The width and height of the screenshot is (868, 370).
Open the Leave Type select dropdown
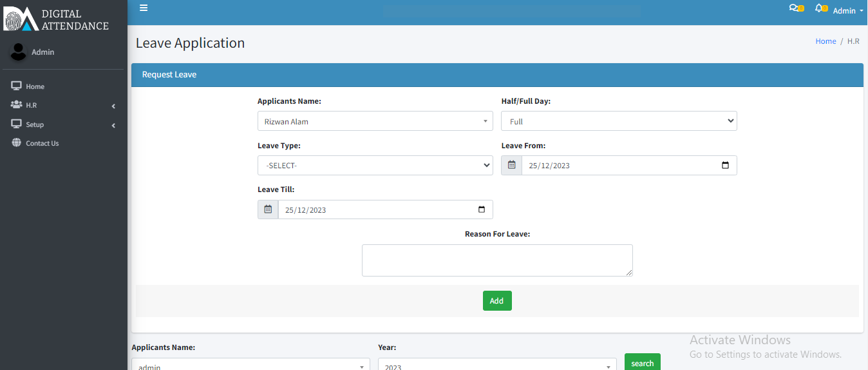pyautogui.click(x=375, y=166)
